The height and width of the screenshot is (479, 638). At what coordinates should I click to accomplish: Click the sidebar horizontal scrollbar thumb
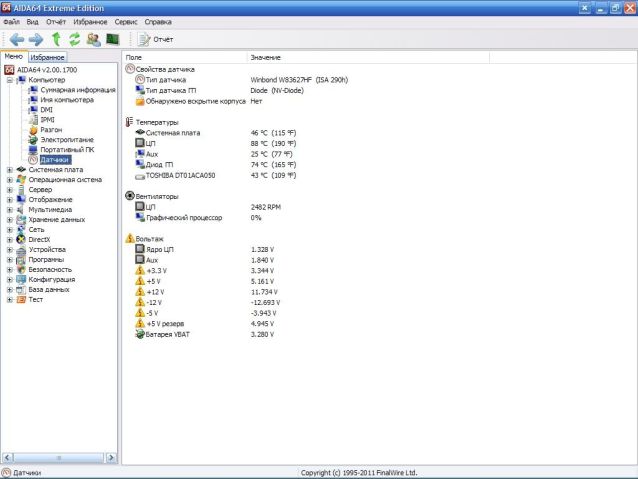pyautogui.click(x=59, y=458)
